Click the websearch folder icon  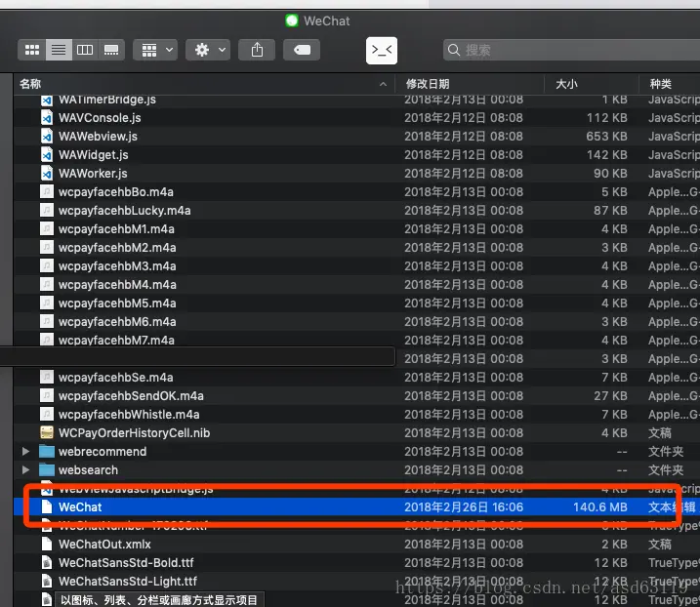(x=47, y=470)
